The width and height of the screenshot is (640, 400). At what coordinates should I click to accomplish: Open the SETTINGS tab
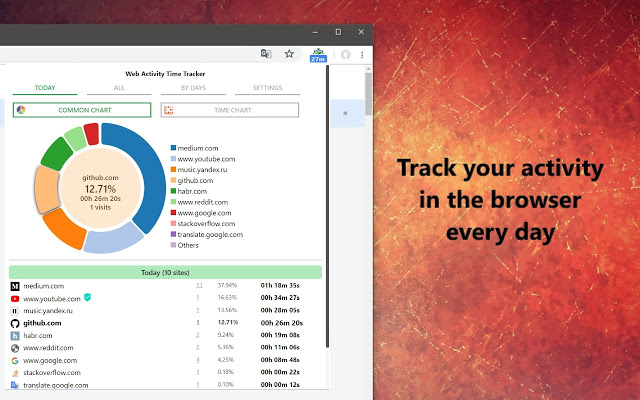[x=267, y=88]
